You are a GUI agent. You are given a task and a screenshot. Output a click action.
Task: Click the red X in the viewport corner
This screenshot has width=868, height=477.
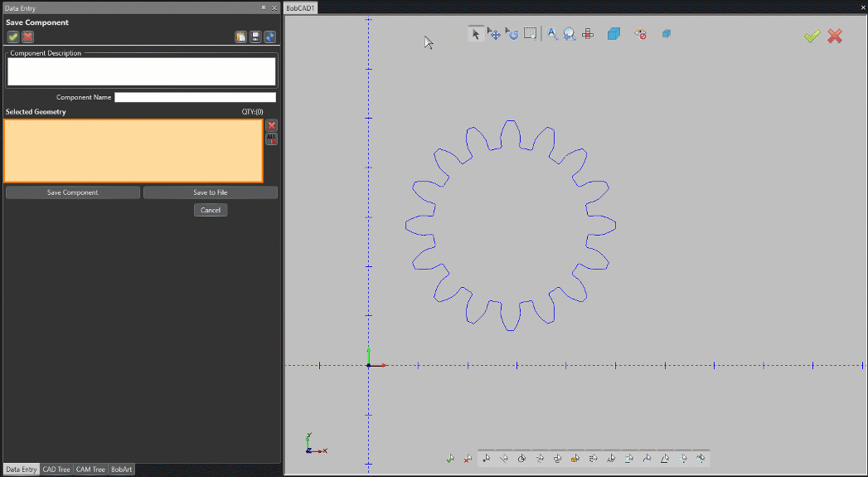[835, 36]
